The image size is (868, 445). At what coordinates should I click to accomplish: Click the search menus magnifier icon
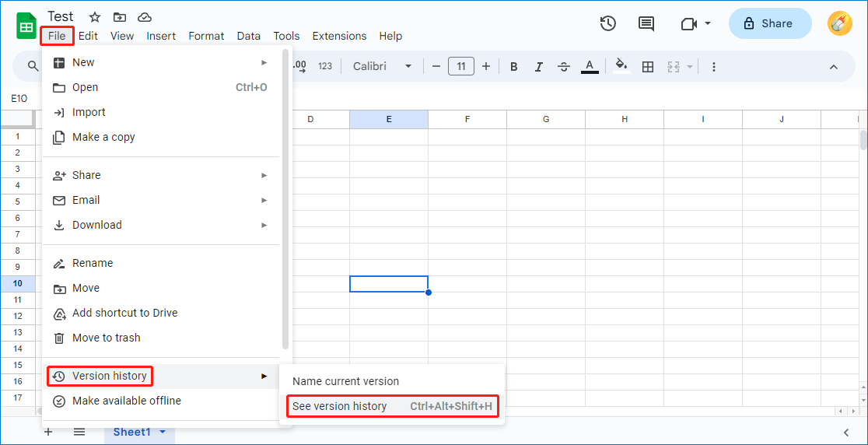pos(33,66)
